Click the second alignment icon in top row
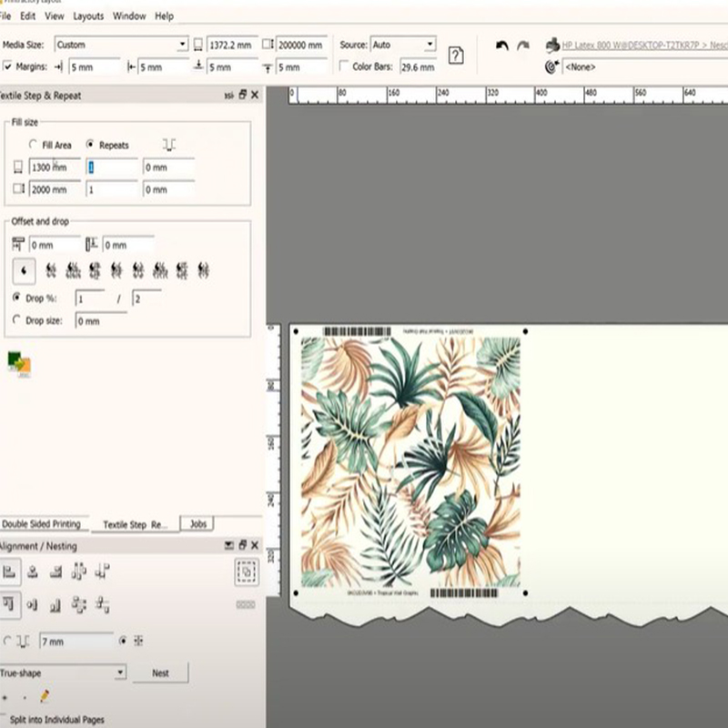The height and width of the screenshot is (728, 728). tap(33, 571)
